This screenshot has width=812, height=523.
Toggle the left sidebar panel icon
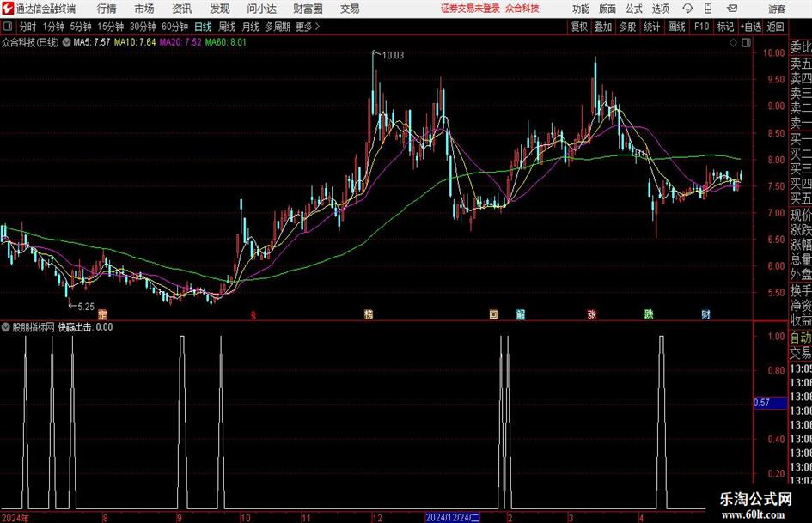(8, 27)
